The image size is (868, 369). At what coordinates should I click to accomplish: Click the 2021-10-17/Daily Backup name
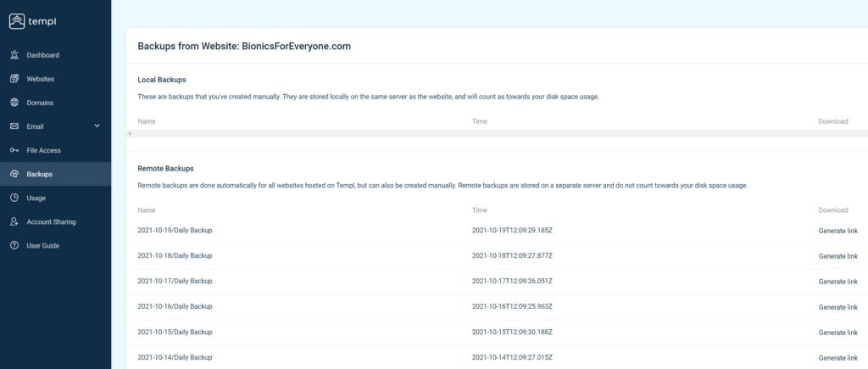175,281
